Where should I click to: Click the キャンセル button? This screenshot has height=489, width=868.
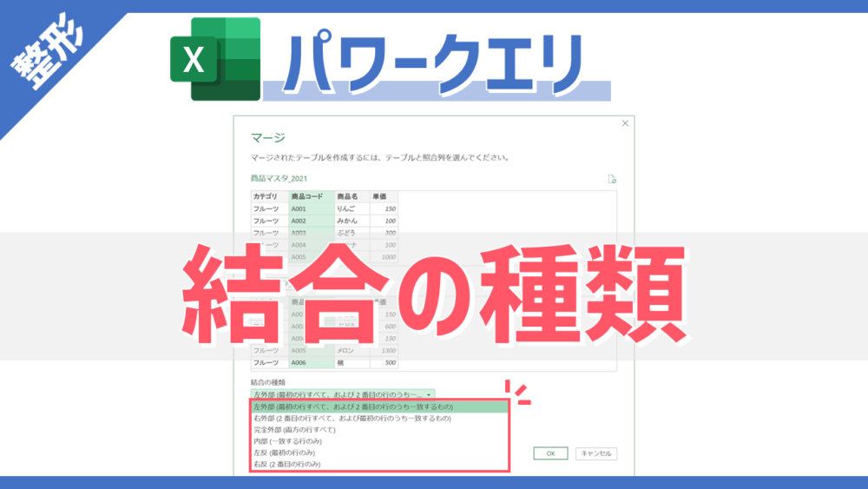[x=596, y=453]
